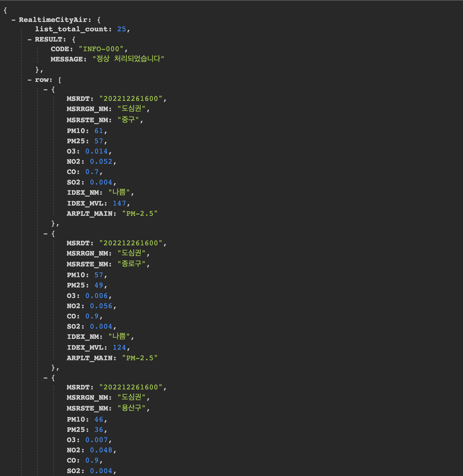
Task: Collapse the RealtimeCityAir object
Action: [13, 20]
